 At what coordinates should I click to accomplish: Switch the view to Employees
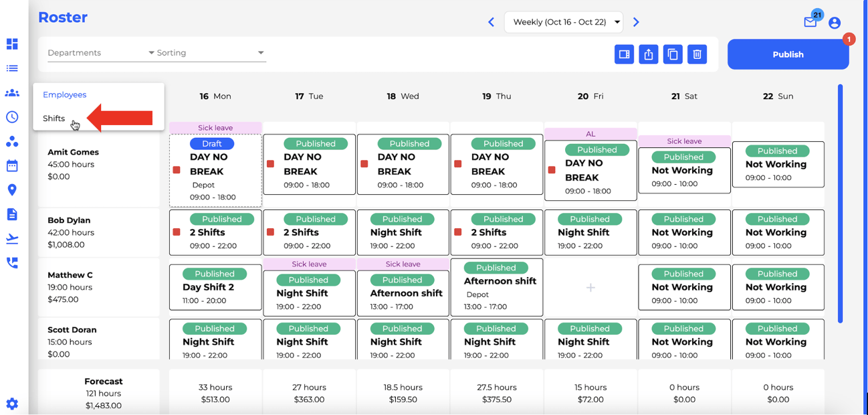tap(64, 94)
